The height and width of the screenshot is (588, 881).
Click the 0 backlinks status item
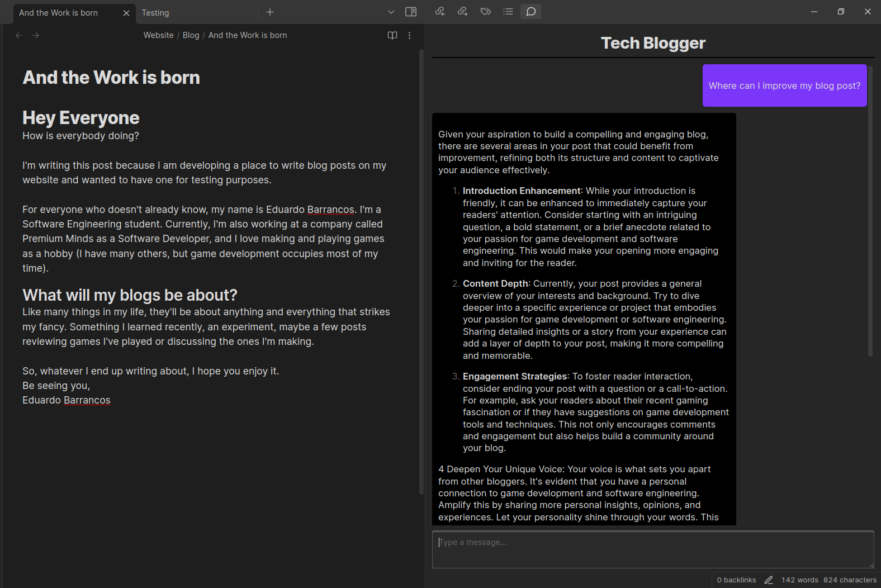pyautogui.click(x=736, y=580)
